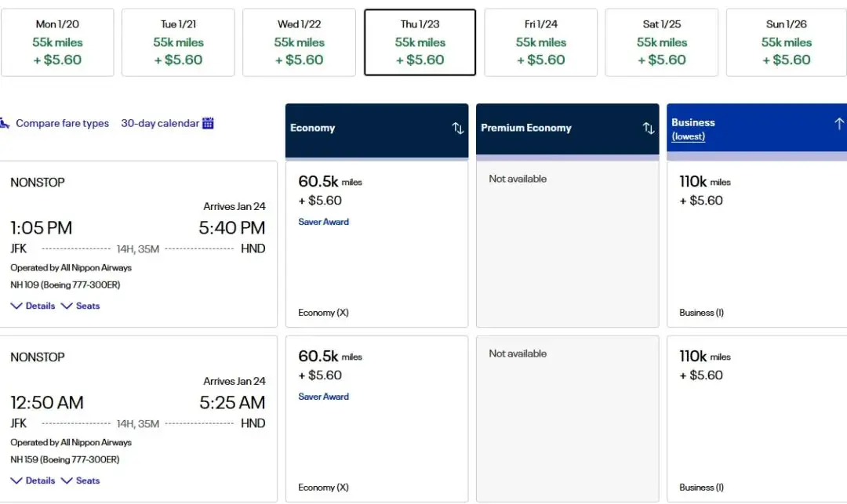Sort by Premium Economy arrows icon
Image resolution: width=847 pixels, height=504 pixels.
point(649,128)
